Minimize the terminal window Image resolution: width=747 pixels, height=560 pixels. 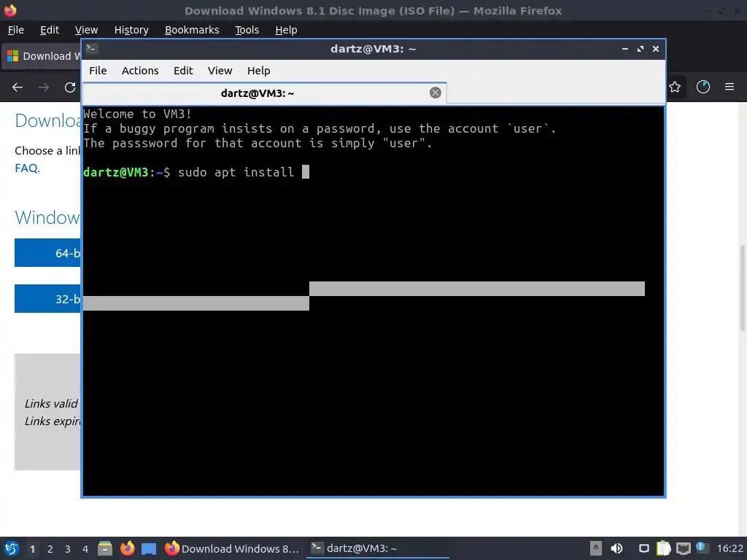click(x=624, y=49)
